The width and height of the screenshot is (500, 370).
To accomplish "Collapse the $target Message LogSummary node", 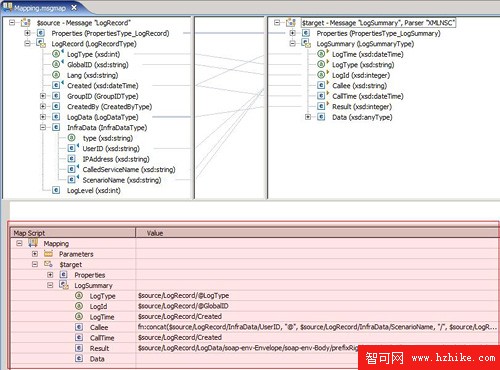I will 277,23.
